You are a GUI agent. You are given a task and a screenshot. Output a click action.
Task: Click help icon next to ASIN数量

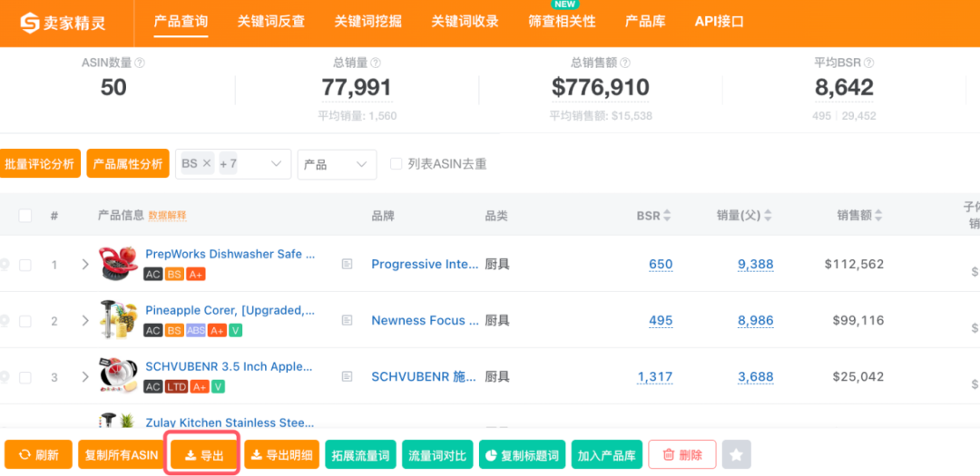tap(140, 63)
